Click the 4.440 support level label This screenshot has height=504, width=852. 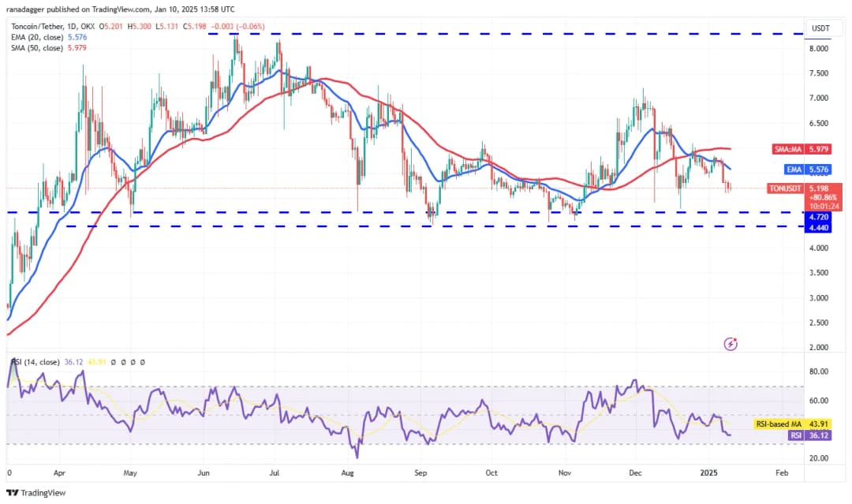818,227
